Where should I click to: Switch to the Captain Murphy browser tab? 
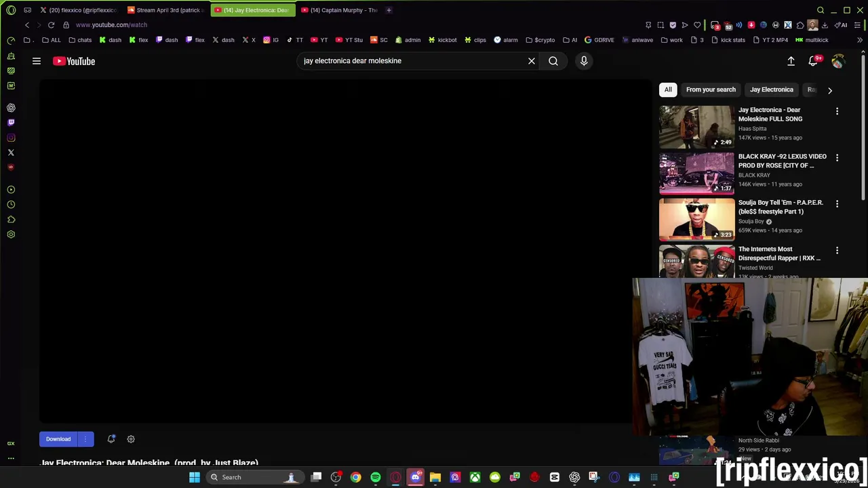coord(340,10)
